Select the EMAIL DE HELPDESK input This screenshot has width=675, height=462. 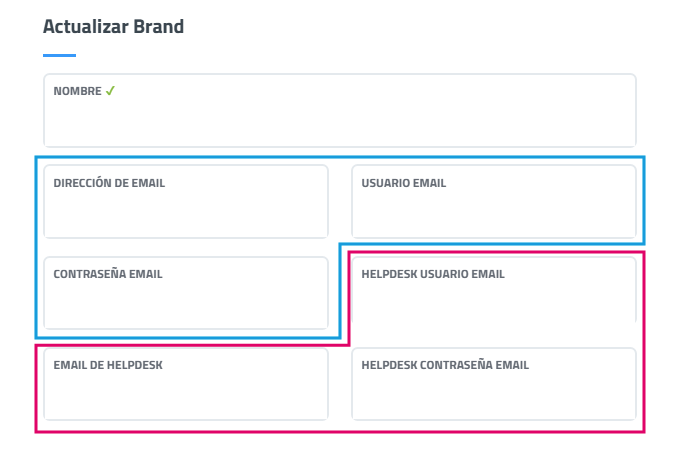coord(186,393)
